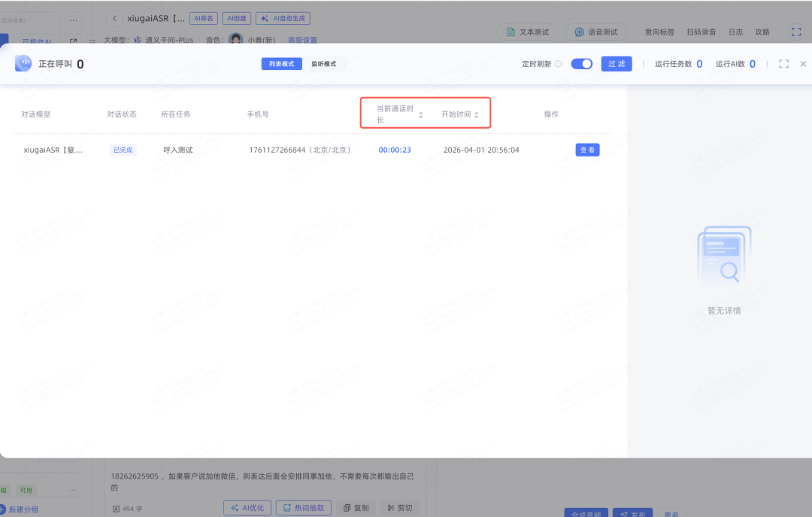Sort by 开始时间 using its sort arrows
The height and width of the screenshot is (517, 812).
click(477, 114)
